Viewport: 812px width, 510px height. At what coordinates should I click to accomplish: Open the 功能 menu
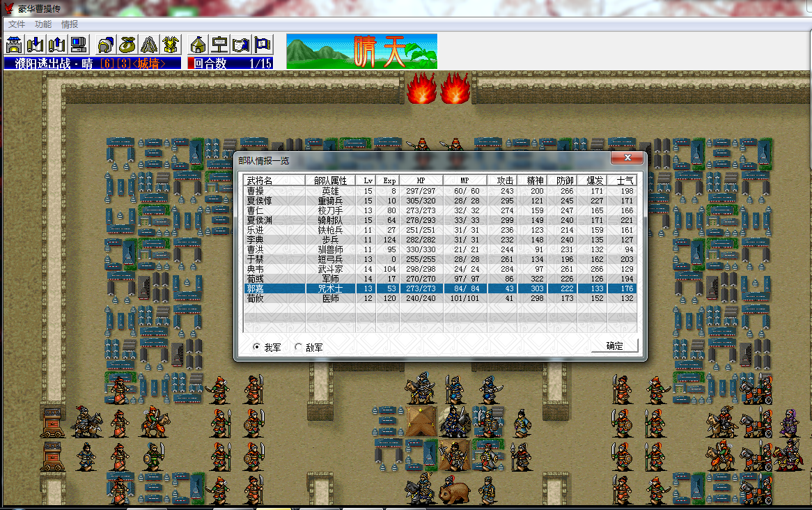[x=43, y=24]
